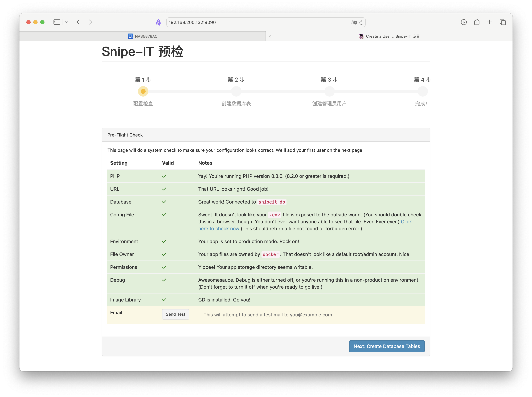Click the Send Test email button
This screenshot has width=532, height=397.
click(175, 314)
